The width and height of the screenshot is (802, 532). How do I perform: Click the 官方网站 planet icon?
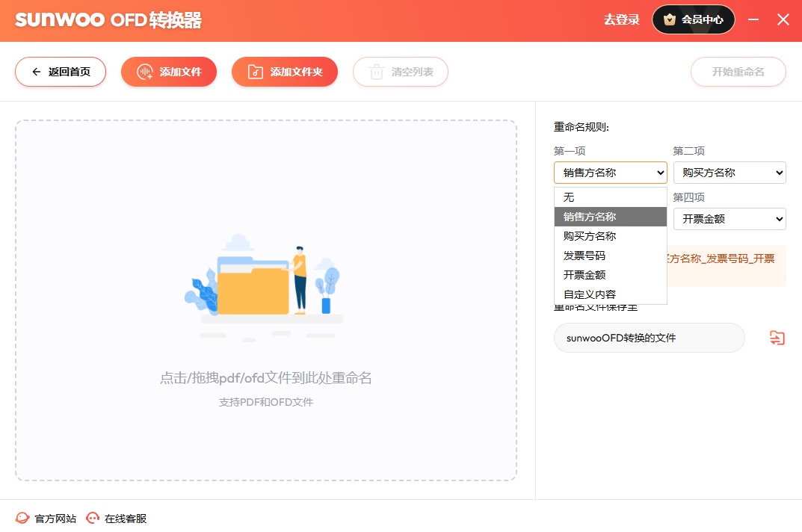pyautogui.click(x=23, y=518)
